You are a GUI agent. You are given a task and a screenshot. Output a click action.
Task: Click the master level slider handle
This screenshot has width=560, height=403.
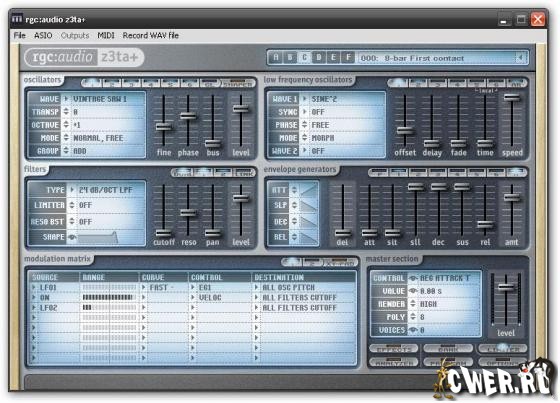506,287
